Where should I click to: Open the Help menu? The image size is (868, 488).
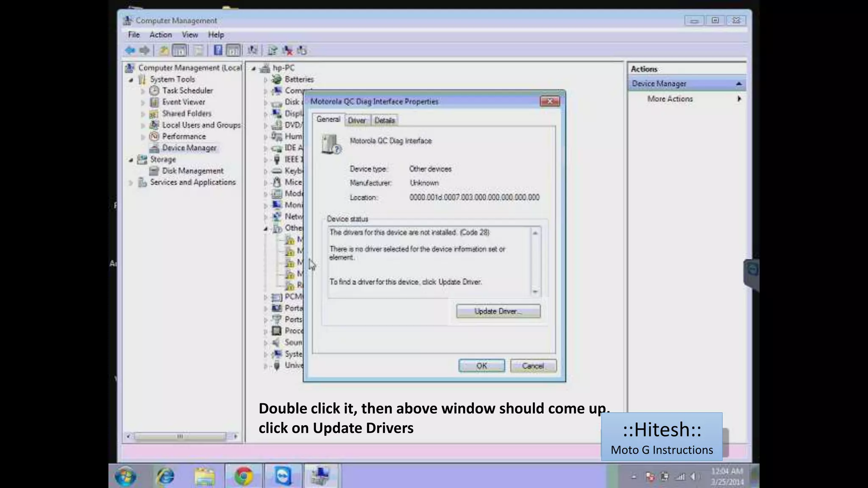(216, 35)
